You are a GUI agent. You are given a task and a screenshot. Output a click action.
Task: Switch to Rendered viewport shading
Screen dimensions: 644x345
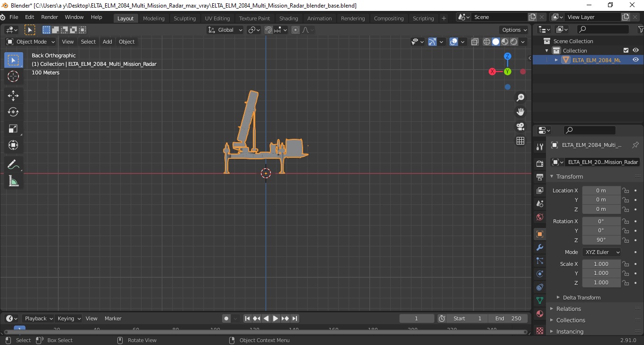[x=514, y=42]
